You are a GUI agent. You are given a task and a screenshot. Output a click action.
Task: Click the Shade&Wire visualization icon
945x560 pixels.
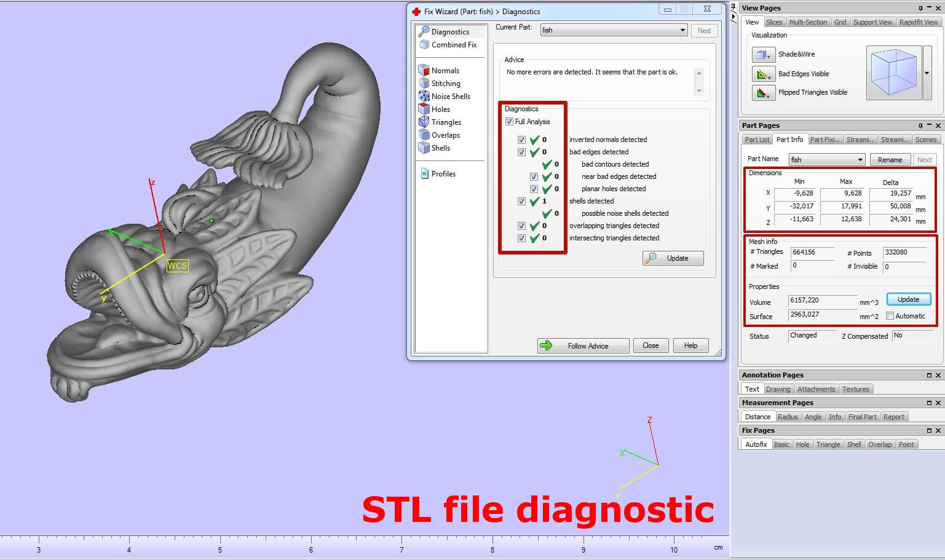763,55
